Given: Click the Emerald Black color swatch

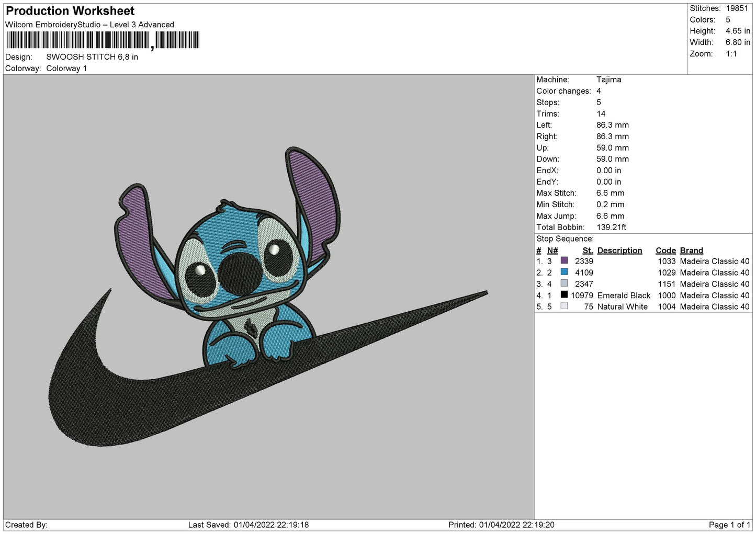Looking at the screenshot, I should [x=564, y=295].
